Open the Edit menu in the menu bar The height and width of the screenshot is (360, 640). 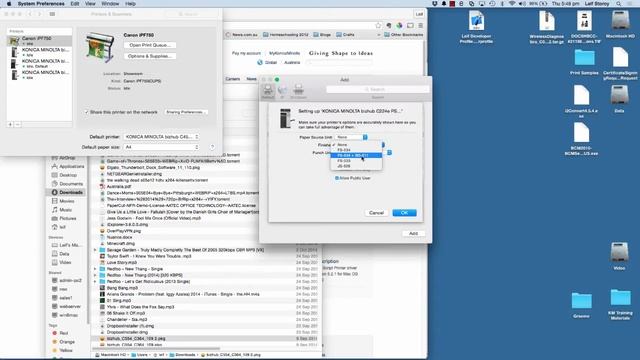[75, 4]
